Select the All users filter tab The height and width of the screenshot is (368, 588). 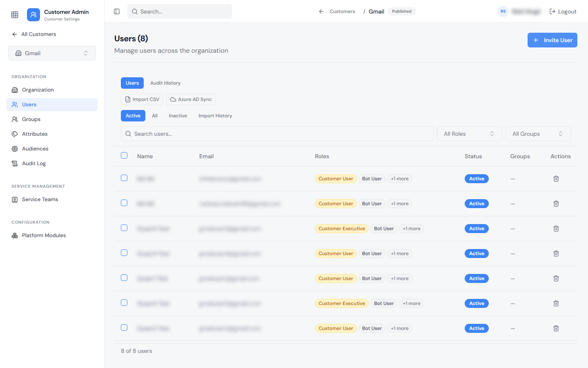click(155, 116)
